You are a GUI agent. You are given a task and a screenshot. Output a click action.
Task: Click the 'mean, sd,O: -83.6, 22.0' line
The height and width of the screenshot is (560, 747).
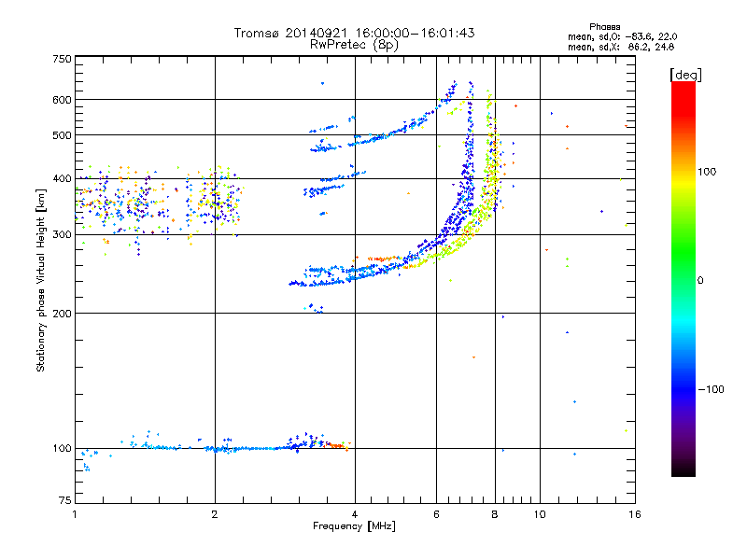pos(622,36)
